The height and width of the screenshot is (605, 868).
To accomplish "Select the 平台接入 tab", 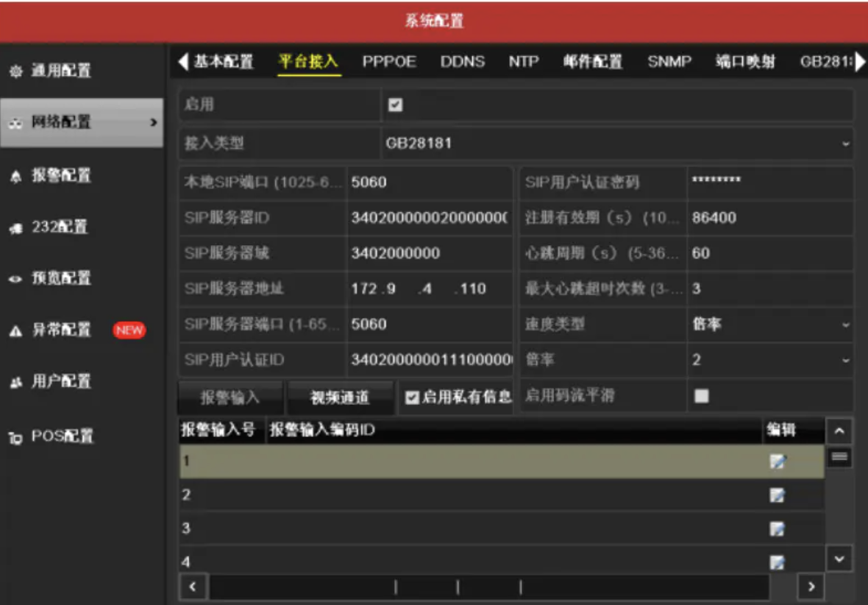I will point(308,62).
